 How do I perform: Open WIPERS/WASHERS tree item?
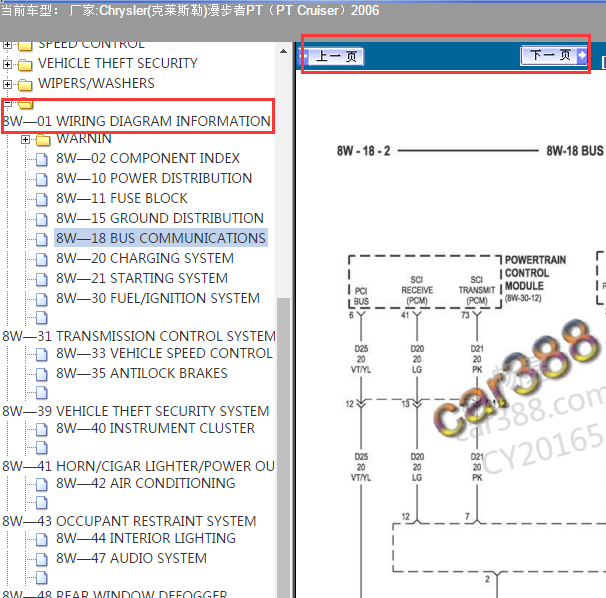tap(96, 83)
